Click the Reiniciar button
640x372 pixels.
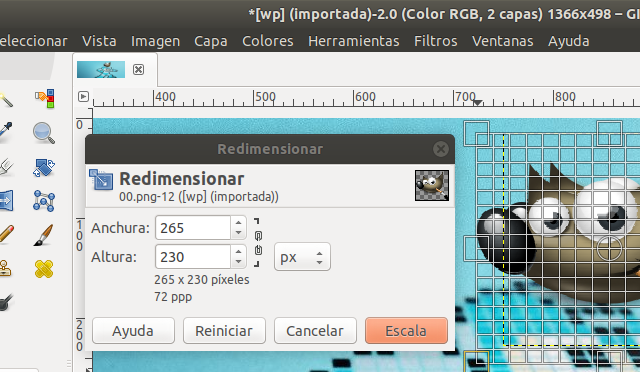[224, 330]
